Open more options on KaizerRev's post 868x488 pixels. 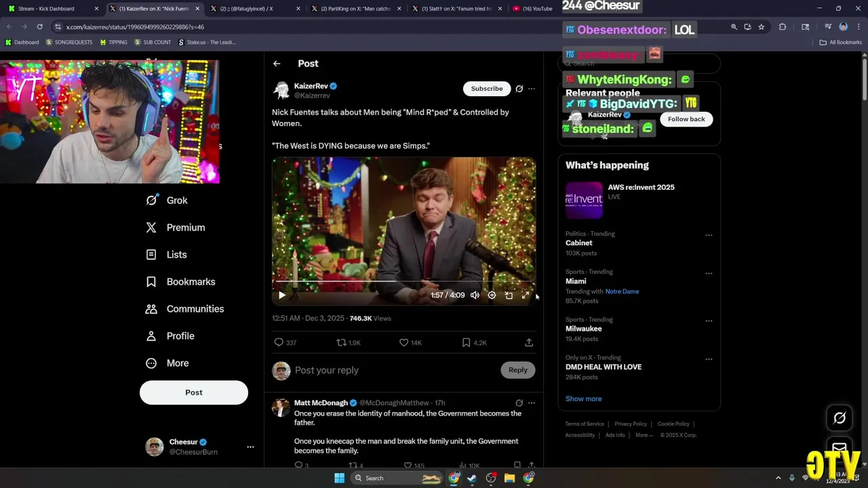(x=532, y=89)
